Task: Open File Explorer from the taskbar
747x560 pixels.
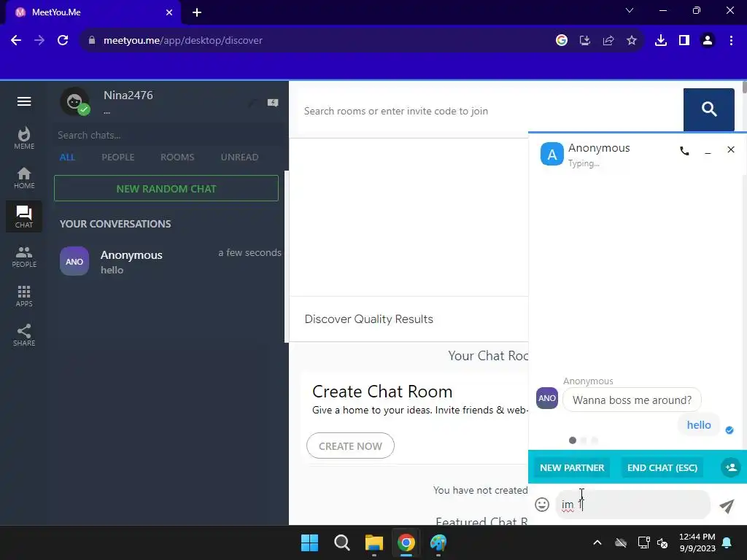Action: 374,542
